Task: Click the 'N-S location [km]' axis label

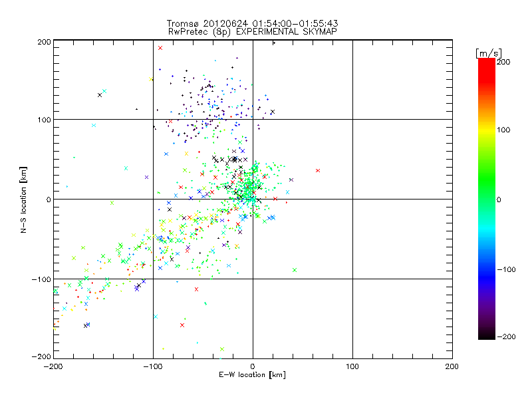Action: (x=23, y=199)
